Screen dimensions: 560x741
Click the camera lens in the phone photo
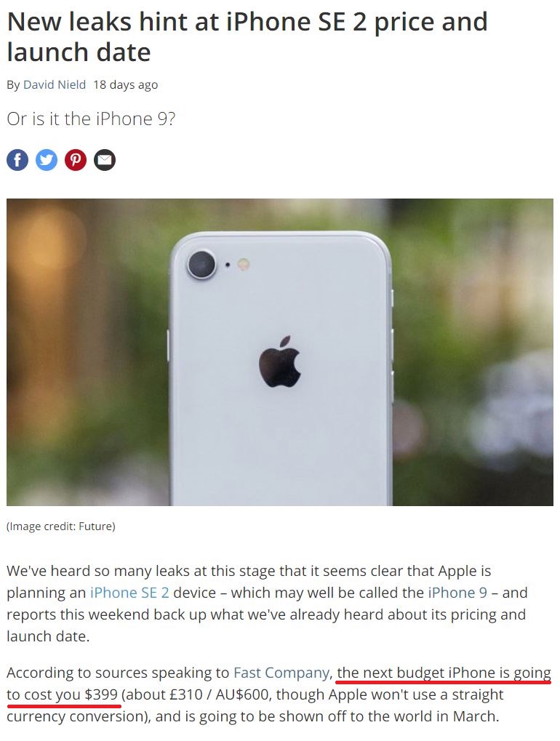click(x=201, y=265)
